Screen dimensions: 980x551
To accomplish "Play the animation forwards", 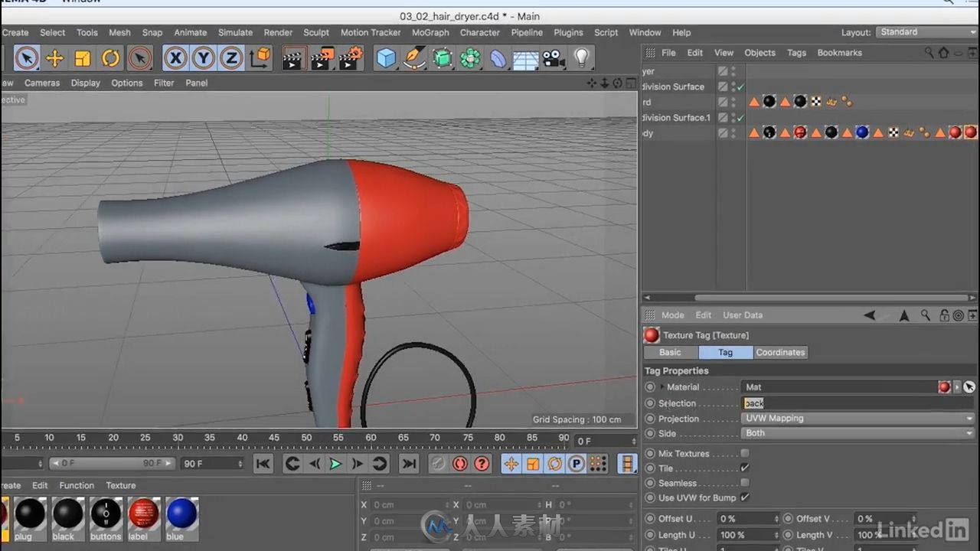I will pos(335,463).
